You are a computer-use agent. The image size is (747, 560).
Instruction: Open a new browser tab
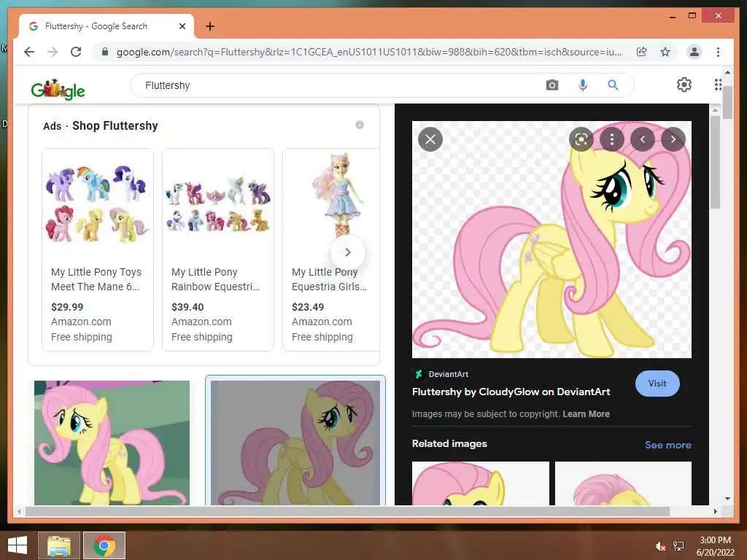(210, 26)
